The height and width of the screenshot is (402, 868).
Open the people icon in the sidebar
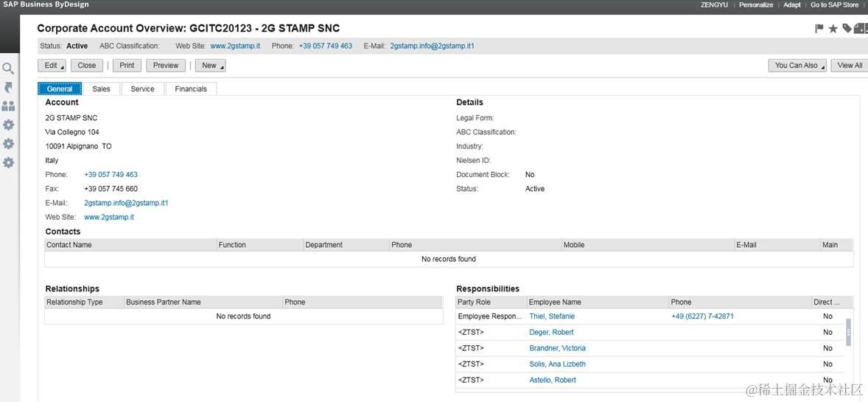coord(8,106)
